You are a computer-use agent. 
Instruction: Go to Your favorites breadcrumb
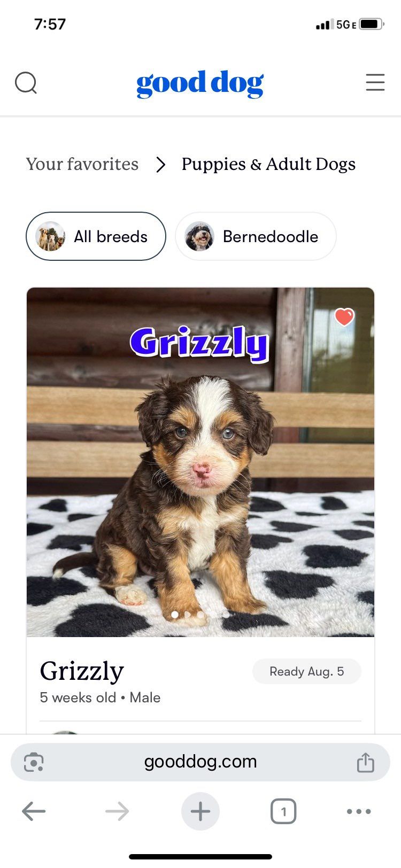[x=82, y=164]
